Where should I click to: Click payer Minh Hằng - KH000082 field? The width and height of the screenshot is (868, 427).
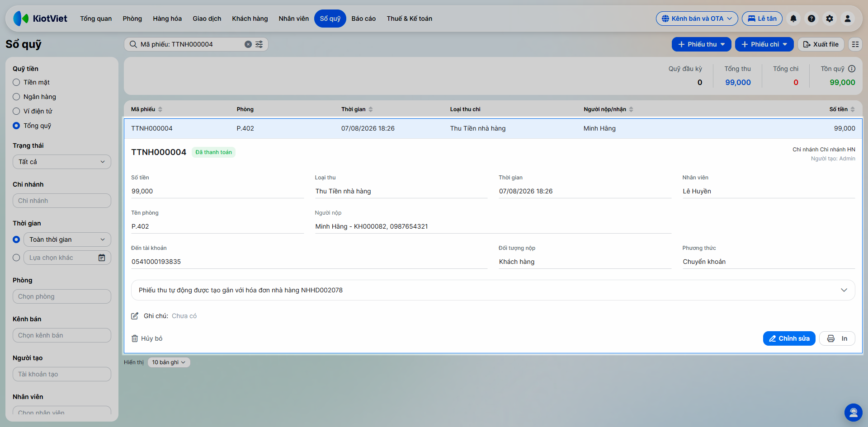[x=493, y=226]
